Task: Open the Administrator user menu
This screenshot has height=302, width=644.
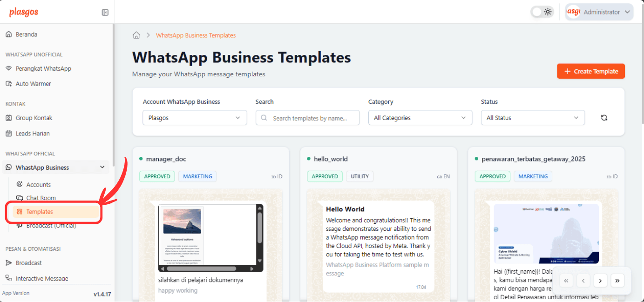Action: click(x=599, y=12)
